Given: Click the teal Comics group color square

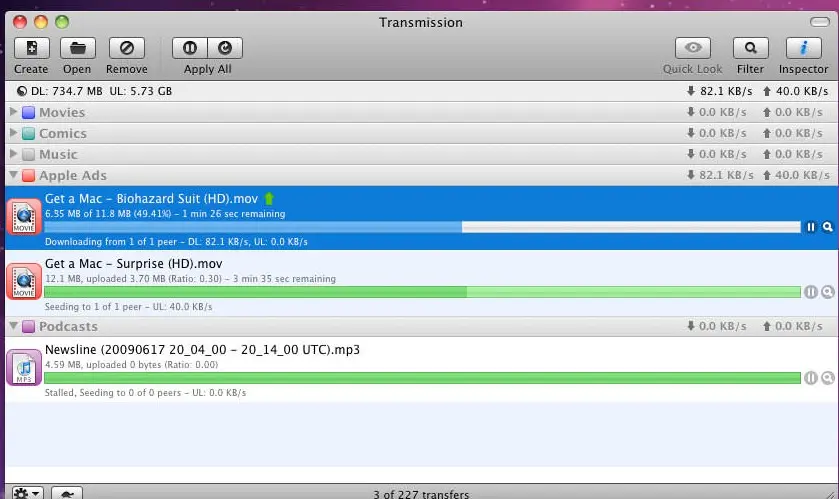Looking at the screenshot, I should [28, 133].
